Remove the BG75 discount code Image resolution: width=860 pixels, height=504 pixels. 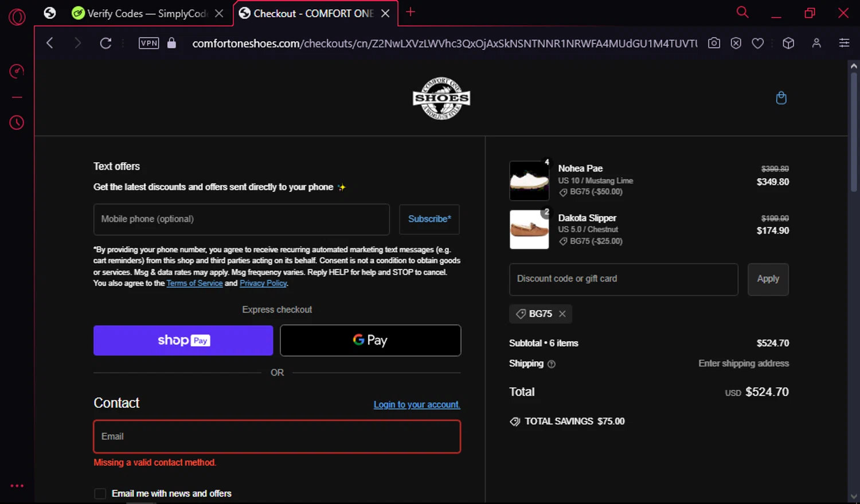pos(562,314)
